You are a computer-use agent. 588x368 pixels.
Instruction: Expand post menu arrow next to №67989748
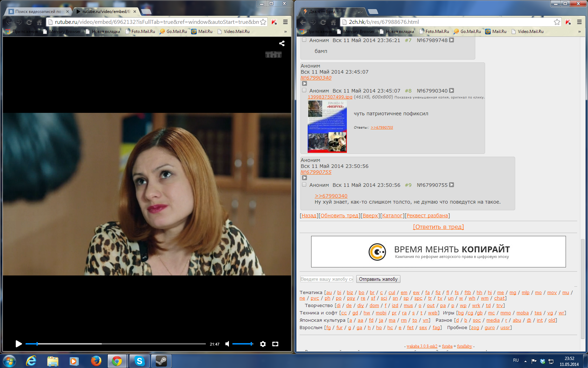(451, 40)
